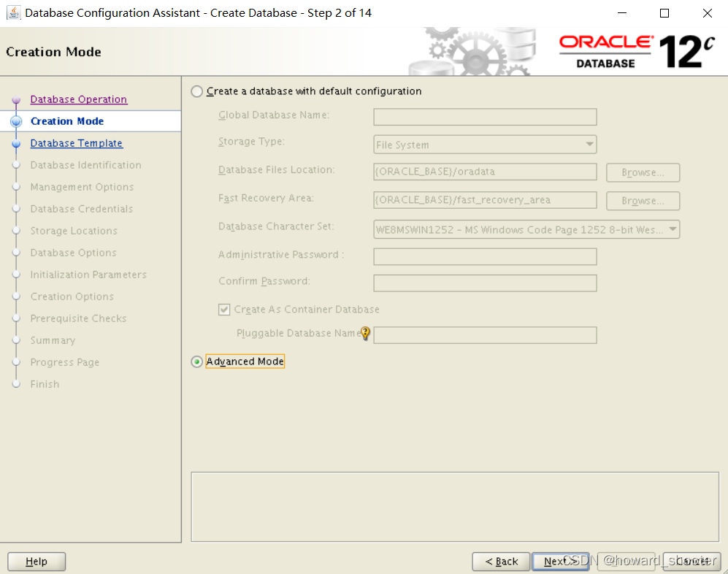The width and height of the screenshot is (728, 574).
Task: Browse for the Fast Recovery Area
Action: pyautogui.click(x=642, y=200)
